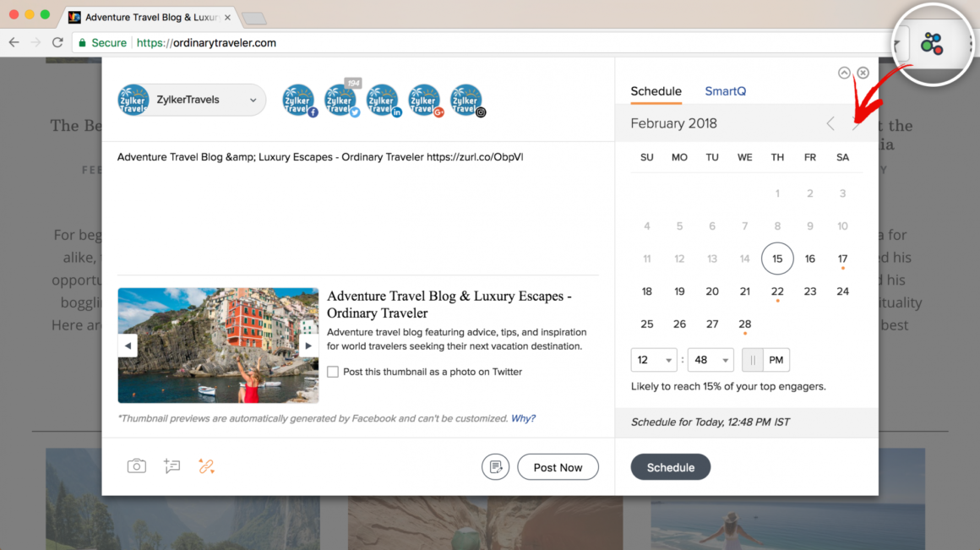The height and width of the screenshot is (550, 980).
Task: Click the dark Schedule button
Action: [671, 467]
